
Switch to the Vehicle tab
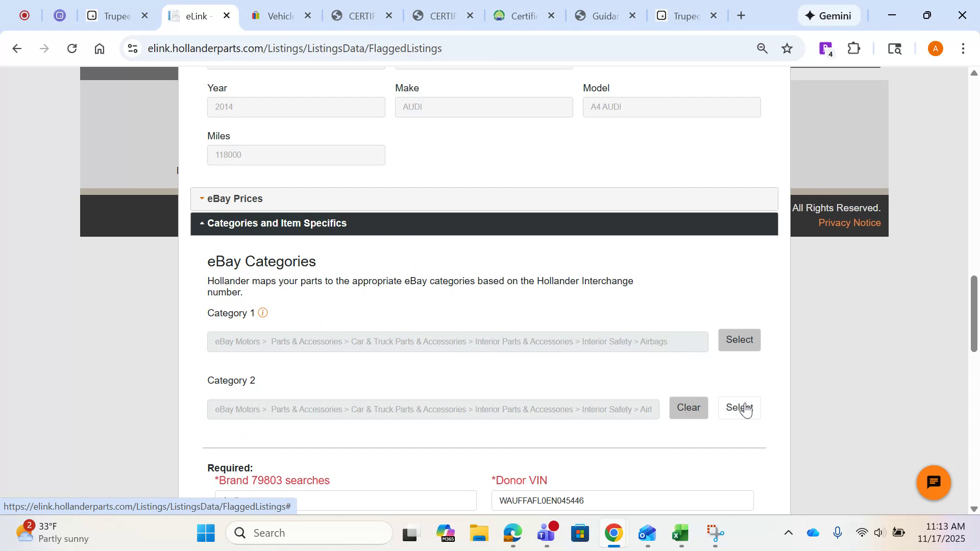point(280,15)
